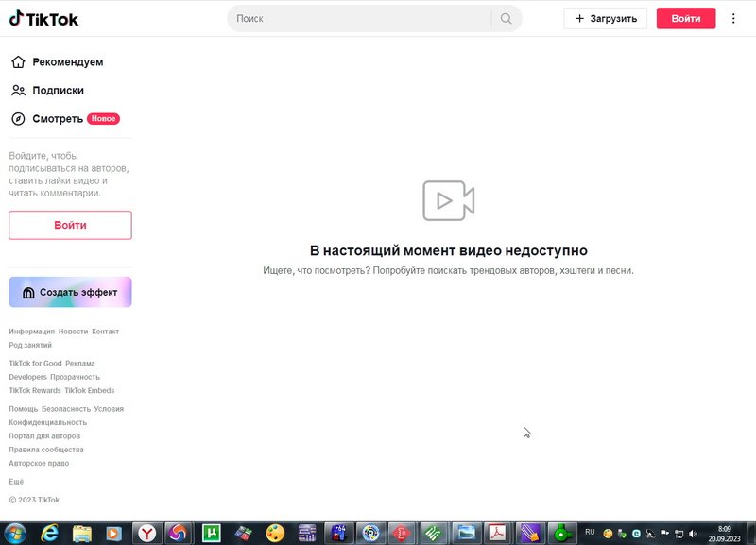Open the Род занятий link

click(x=30, y=345)
